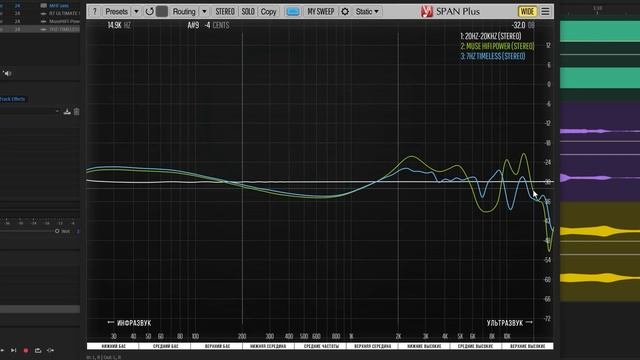Viewport: 640px width, 360px height.
Task: Click the НИЖНИЕ ВЫСОКИЕ band label
Action: point(424,346)
